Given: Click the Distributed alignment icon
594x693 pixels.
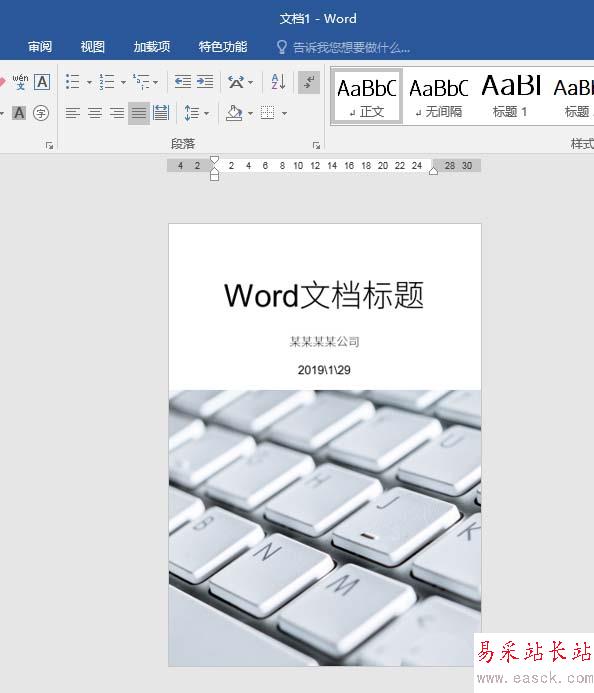Looking at the screenshot, I should 161,113.
